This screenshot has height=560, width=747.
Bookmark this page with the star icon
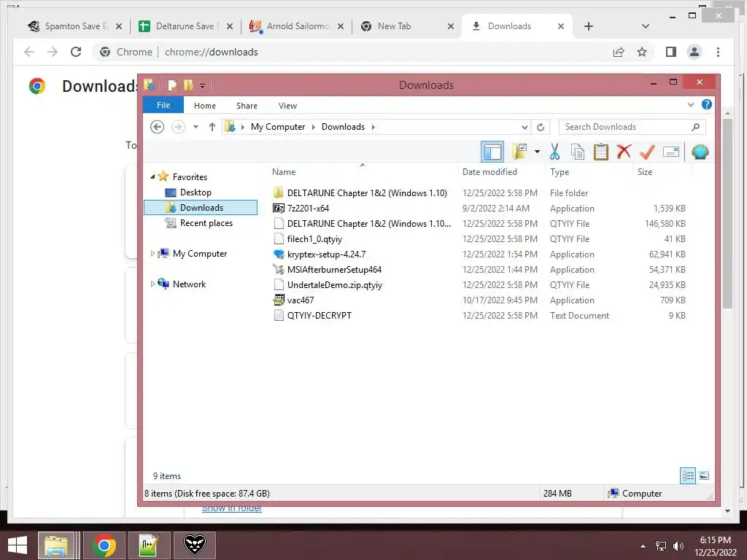642,52
